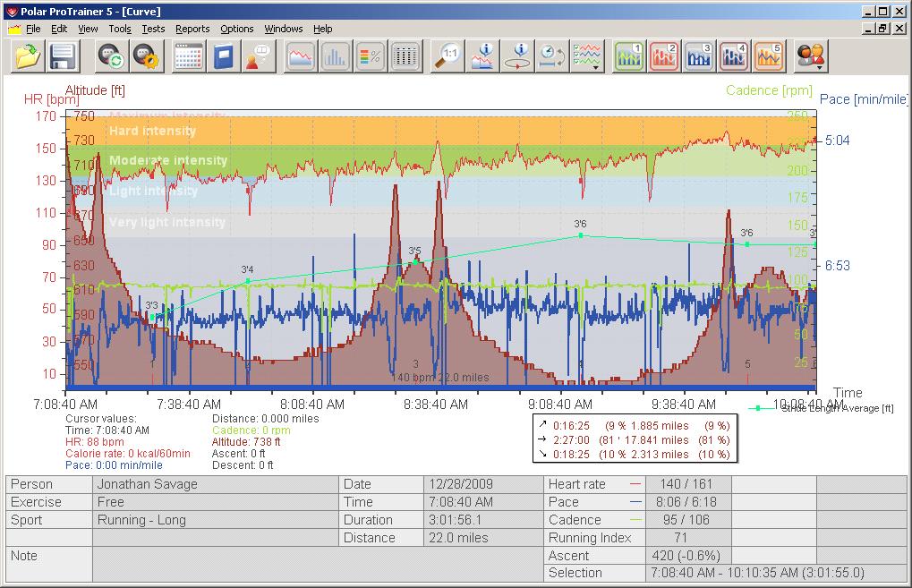Click the clock time-distance axis switch icon
912x588 pixels.
point(552,56)
